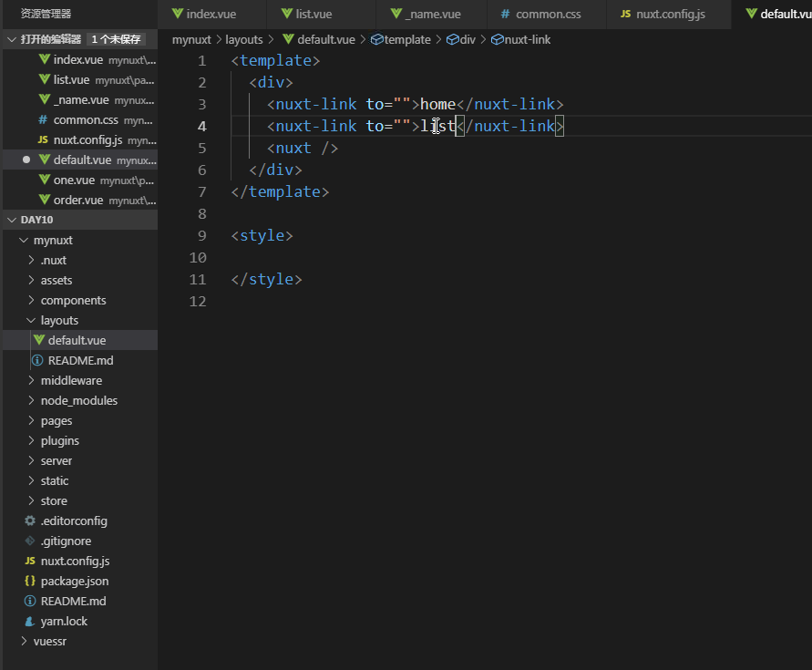
Task: Open README.md inside layouts folder
Action: pos(80,360)
